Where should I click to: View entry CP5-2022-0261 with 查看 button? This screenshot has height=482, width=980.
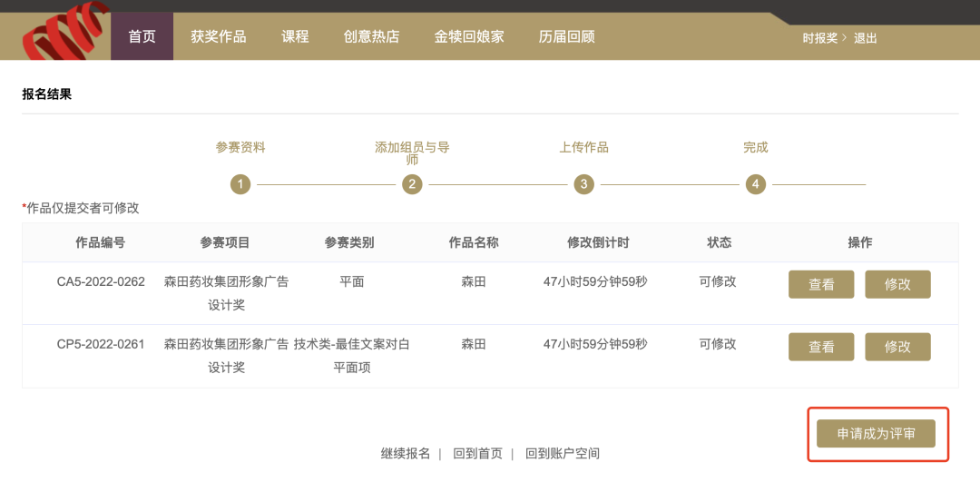[x=821, y=347]
